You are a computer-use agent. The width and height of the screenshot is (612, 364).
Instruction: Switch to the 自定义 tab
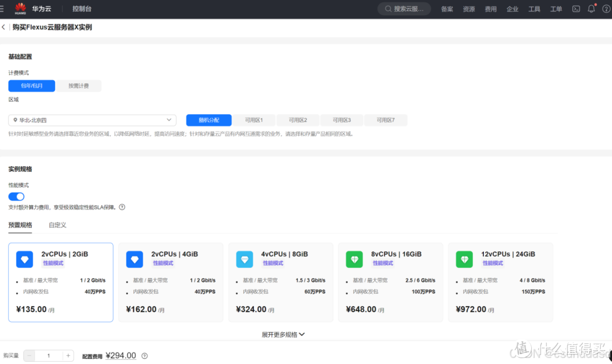57,225
